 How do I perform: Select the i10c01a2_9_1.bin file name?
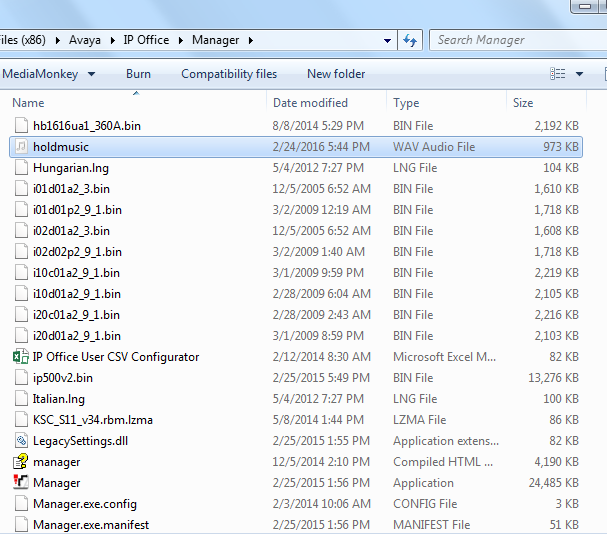click(76, 273)
